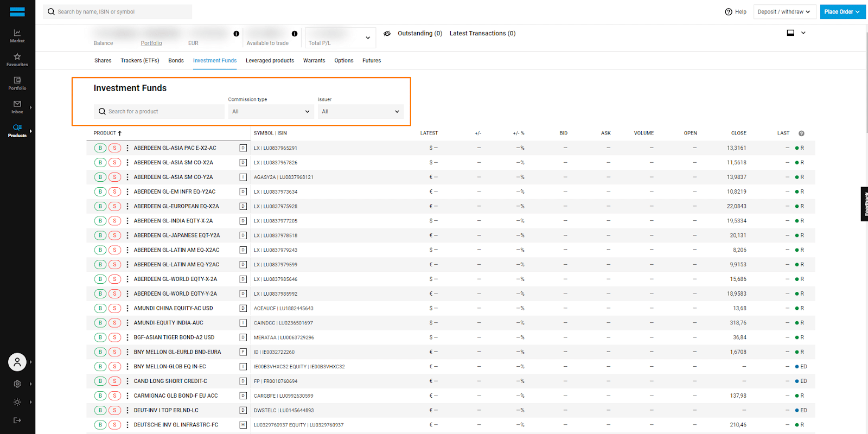Open the Inbox in sidebar
The width and height of the screenshot is (868, 434).
click(17, 107)
